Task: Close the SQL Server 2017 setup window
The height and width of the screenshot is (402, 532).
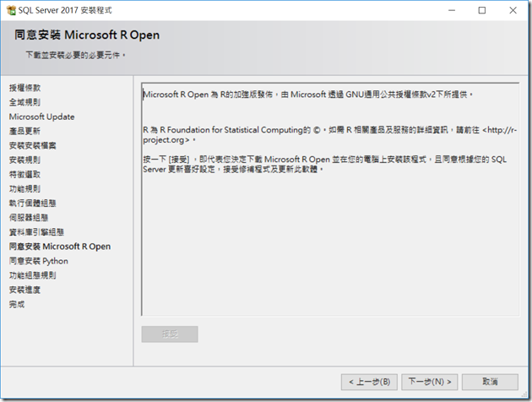Action: point(513,10)
